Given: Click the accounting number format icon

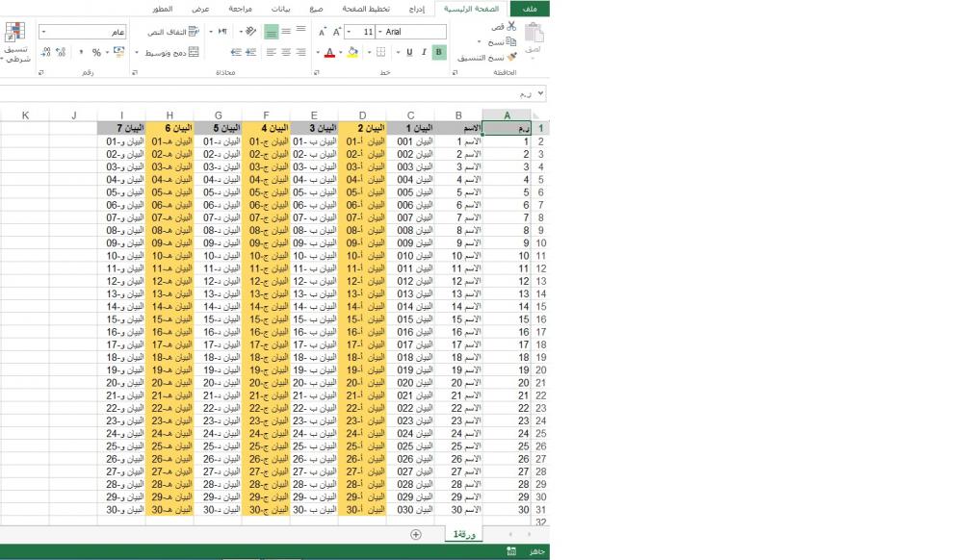Looking at the screenshot, I should [x=119, y=52].
